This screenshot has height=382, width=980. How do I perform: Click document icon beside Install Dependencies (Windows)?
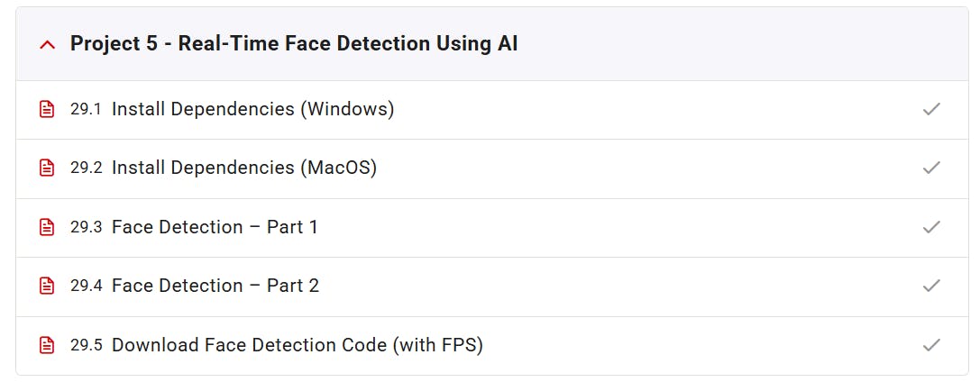tap(46, 109)
